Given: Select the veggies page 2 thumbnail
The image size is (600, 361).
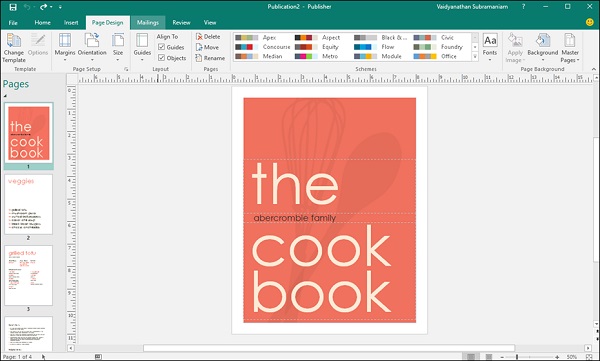Looking at the screenshot, I should [28, 204].
